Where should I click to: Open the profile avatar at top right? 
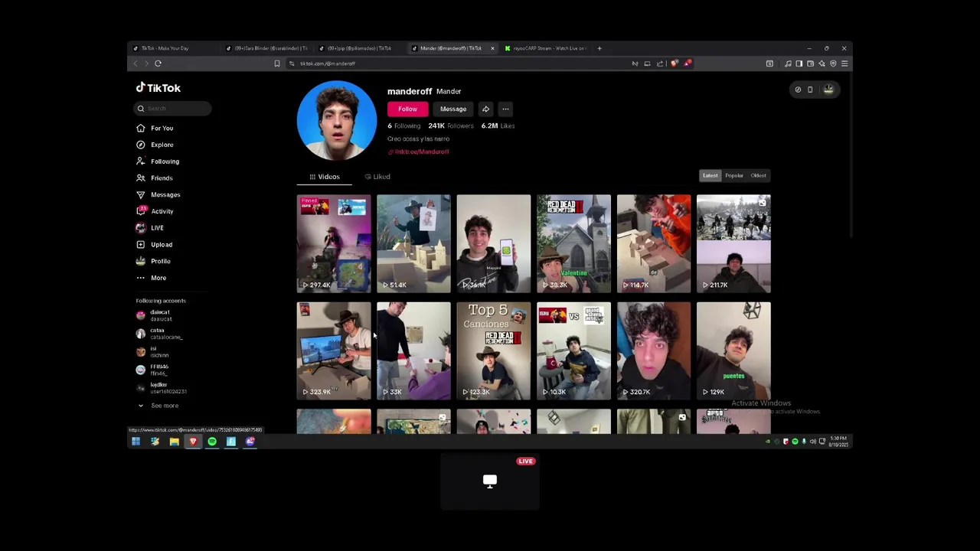pos(828,90)
